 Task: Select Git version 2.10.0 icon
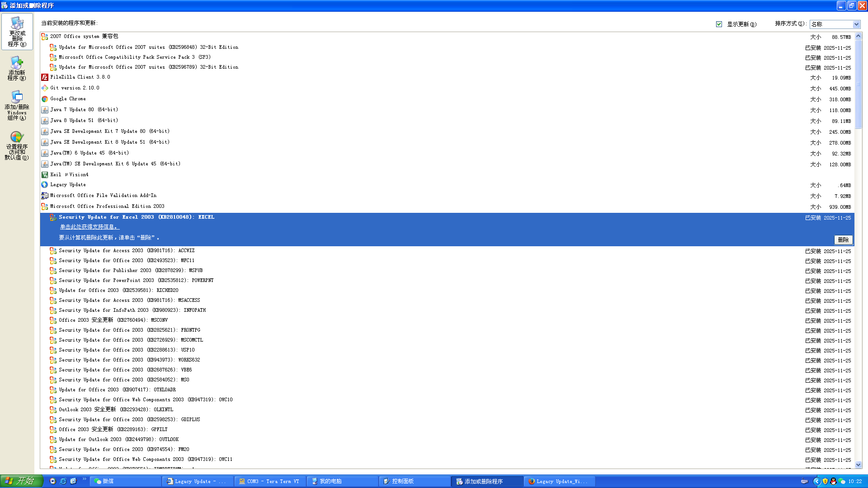45,88
